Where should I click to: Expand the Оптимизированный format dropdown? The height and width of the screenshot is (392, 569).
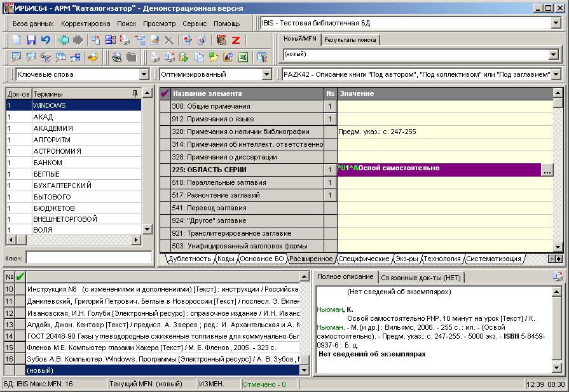(x=266, y=75)
